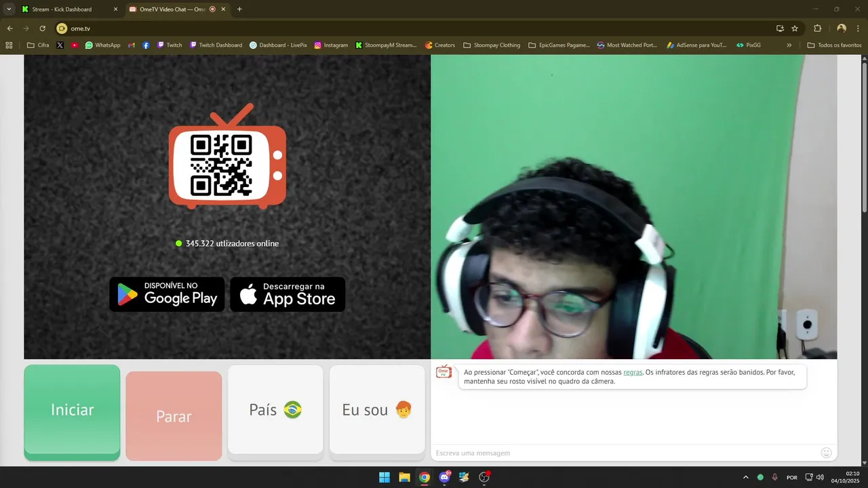
Task: Open the Dashboard - LivePix bookmark
Action: [x=278, y=45]
